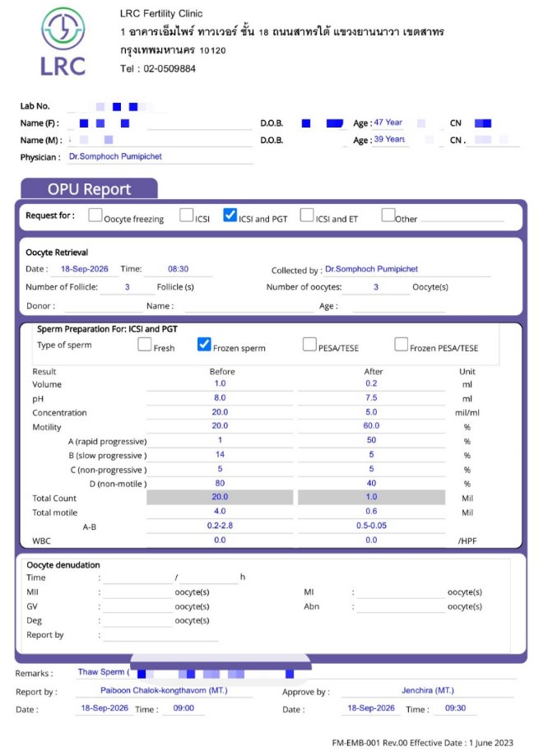Click Approve by Jenchira field

tap(428, 691)
